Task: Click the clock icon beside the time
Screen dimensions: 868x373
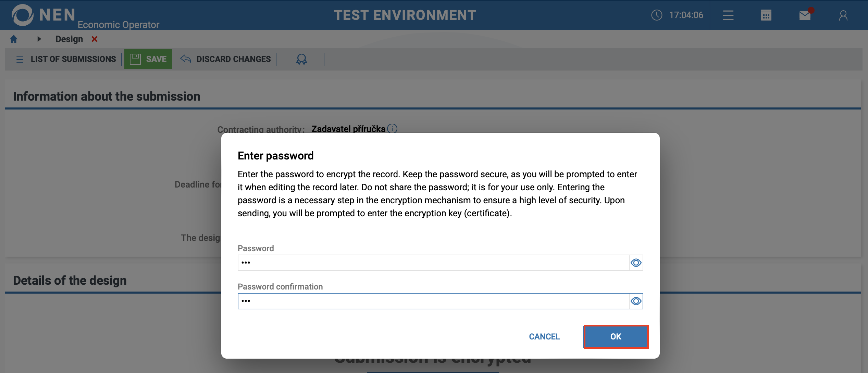Action: coord(656,15)
